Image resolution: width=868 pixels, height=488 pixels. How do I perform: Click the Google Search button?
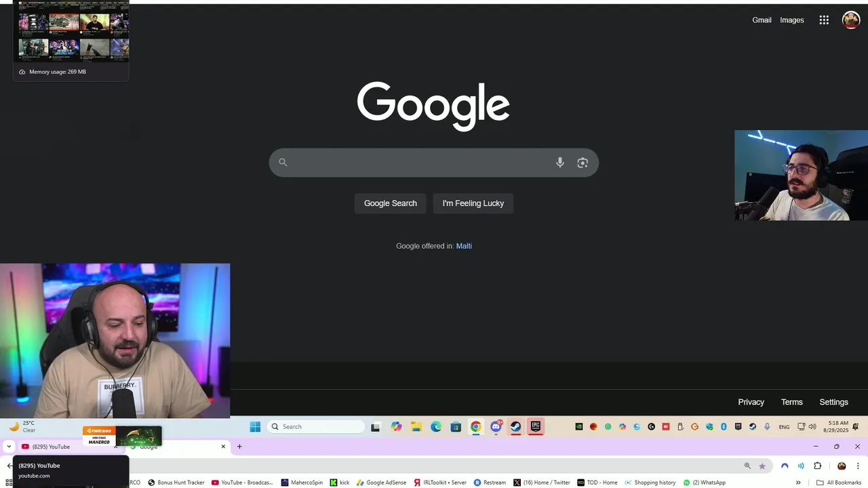[391, 203]
